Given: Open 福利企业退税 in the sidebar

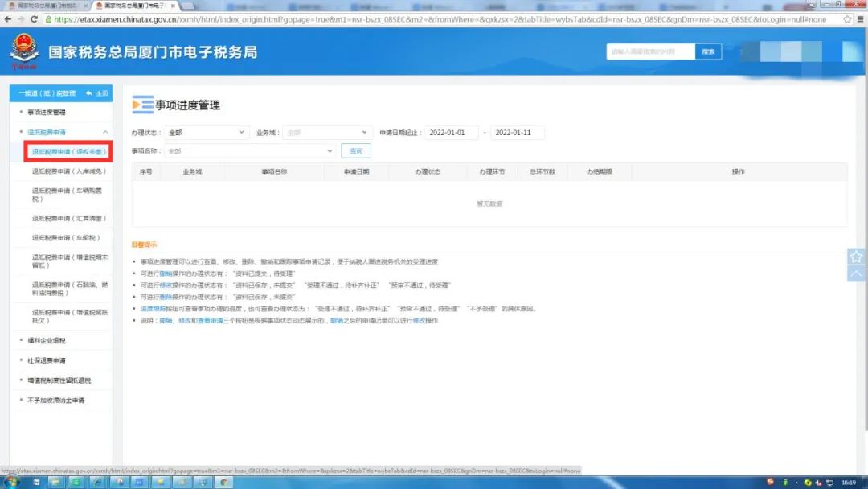Looking at the screenshot, I should tap(47, 340).
